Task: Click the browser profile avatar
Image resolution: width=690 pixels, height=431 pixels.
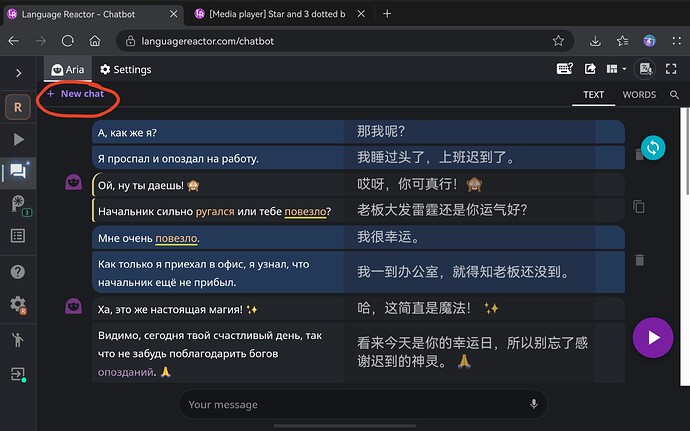Action: [650, 41]
